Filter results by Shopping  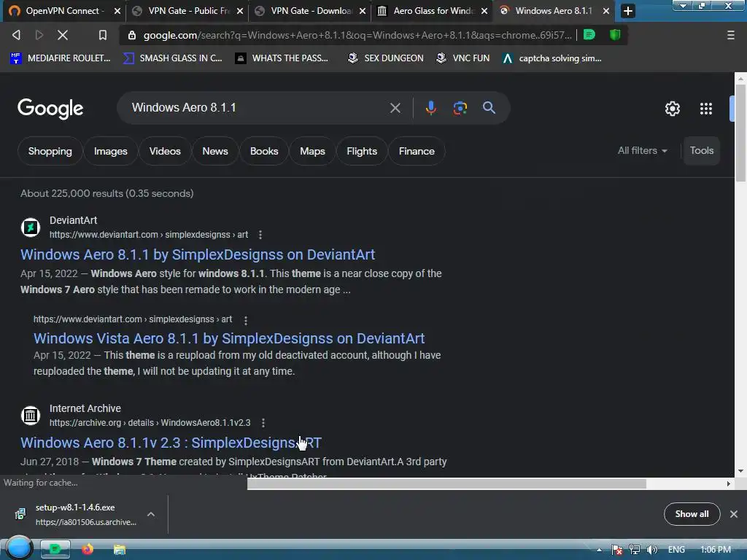click(x=50, y=152)
